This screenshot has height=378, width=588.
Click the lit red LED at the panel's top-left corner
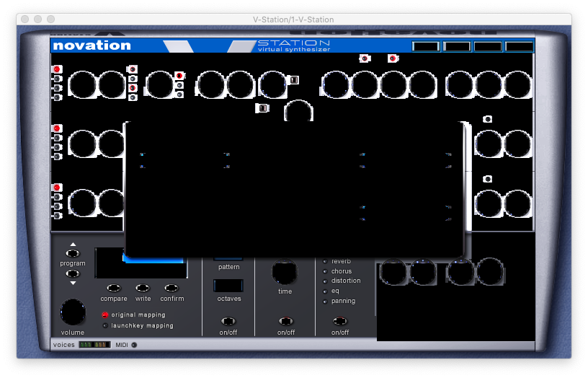[x=57, y=69]
